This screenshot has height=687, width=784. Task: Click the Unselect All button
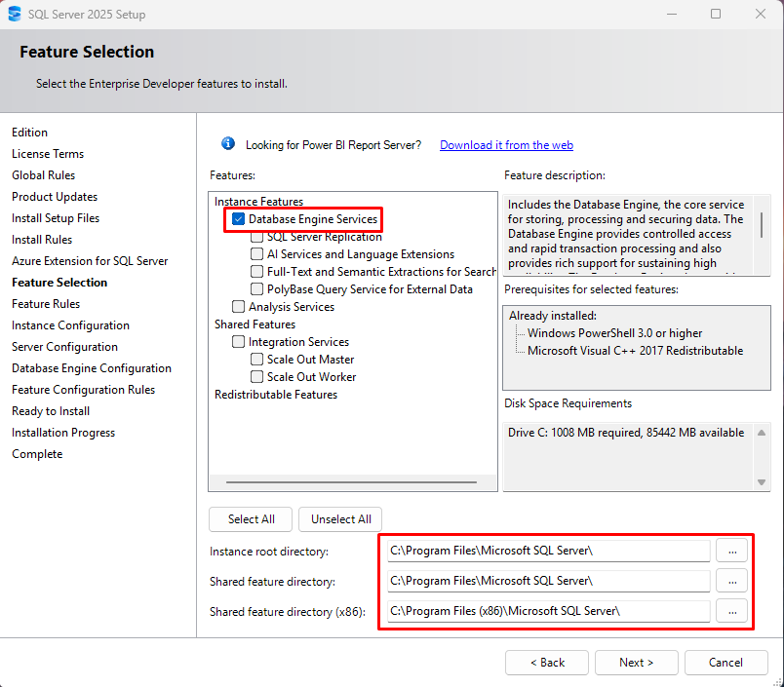pos(340,519)
